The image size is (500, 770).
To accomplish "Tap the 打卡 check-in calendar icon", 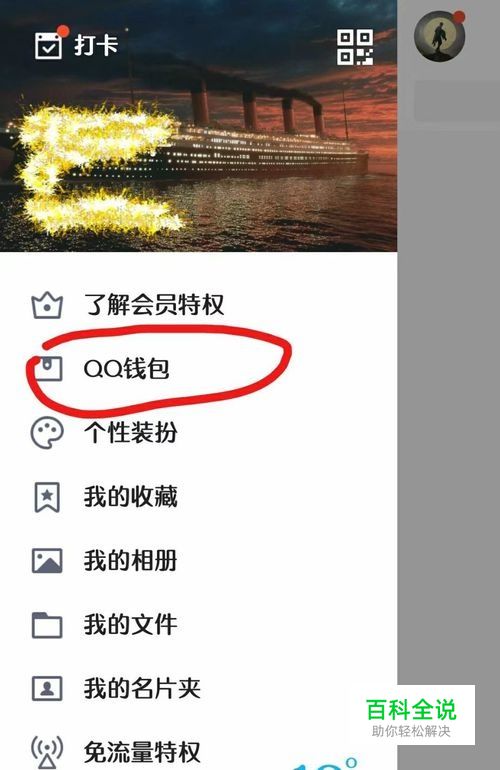I will pos(48,46).
